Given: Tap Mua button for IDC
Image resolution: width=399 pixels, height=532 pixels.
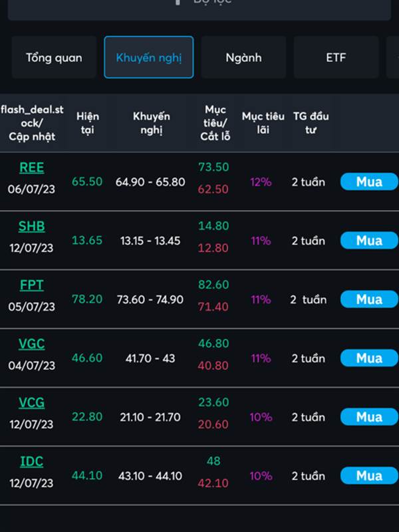Looking at the screenshot, I should (369, 475).
